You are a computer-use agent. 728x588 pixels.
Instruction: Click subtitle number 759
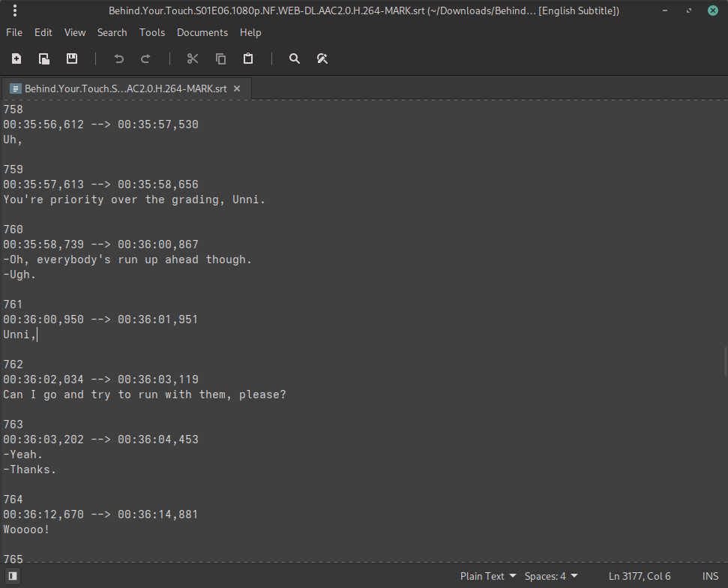pyautogui.click(x=13, y=169)
